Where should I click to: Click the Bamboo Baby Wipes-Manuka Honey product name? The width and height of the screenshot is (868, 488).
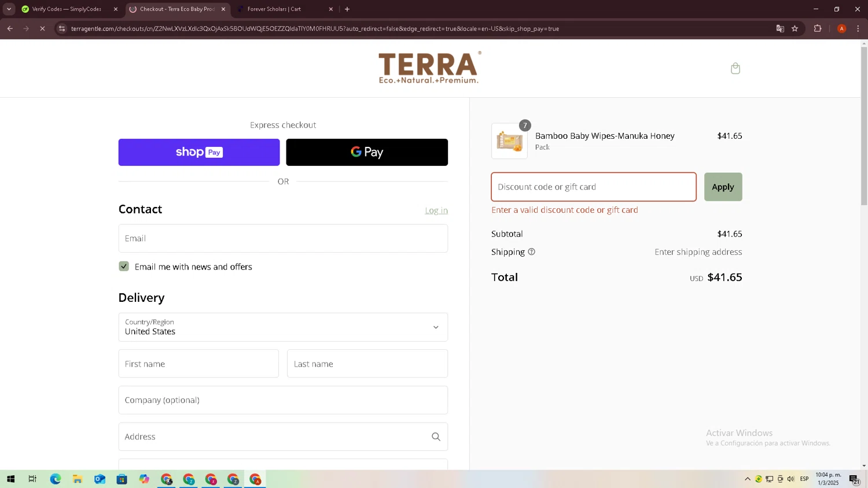(x=605, y=136)
